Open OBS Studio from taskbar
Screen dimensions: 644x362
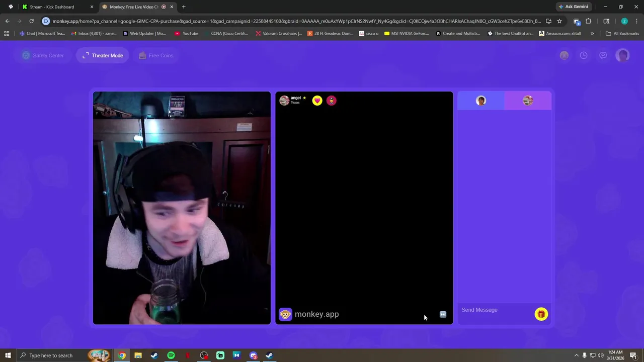(x=204, y=355)
